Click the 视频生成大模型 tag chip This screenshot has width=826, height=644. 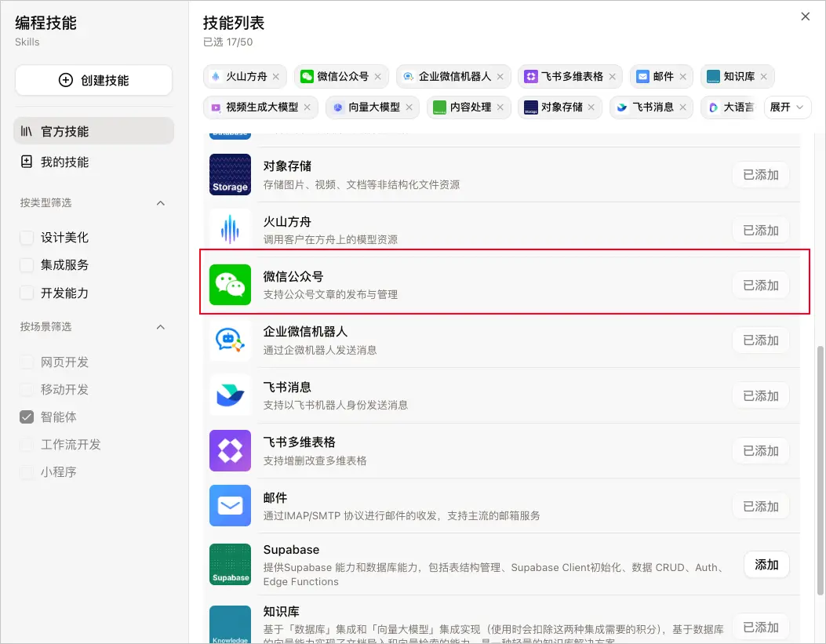pyautogui.click(x=260, y=107)
